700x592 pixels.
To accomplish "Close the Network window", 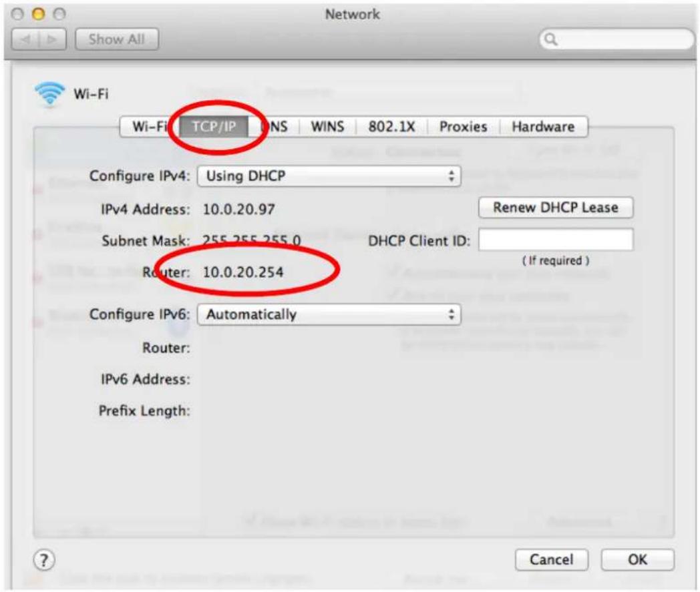I will [17, 14].
